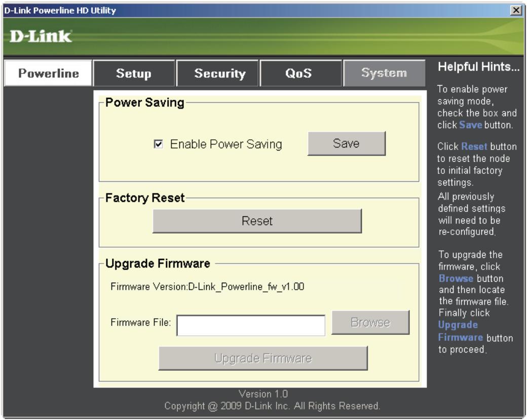This screenshot has width=527, height=420.
Task: Click the D-Link logo in the banner
Action: [41, 36]
